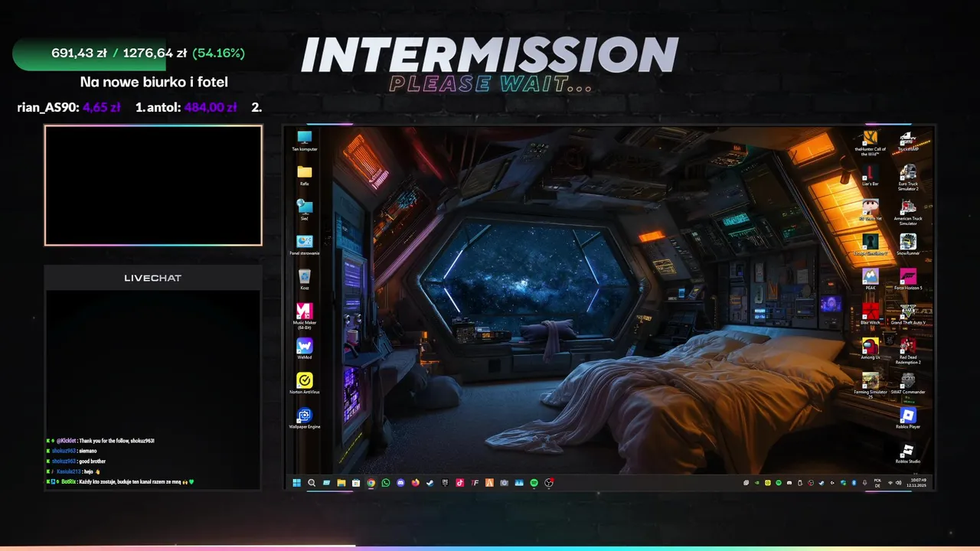Open WhatsApp from the taskbar
This screenshot has height=551, width=980.
[386, 483]
